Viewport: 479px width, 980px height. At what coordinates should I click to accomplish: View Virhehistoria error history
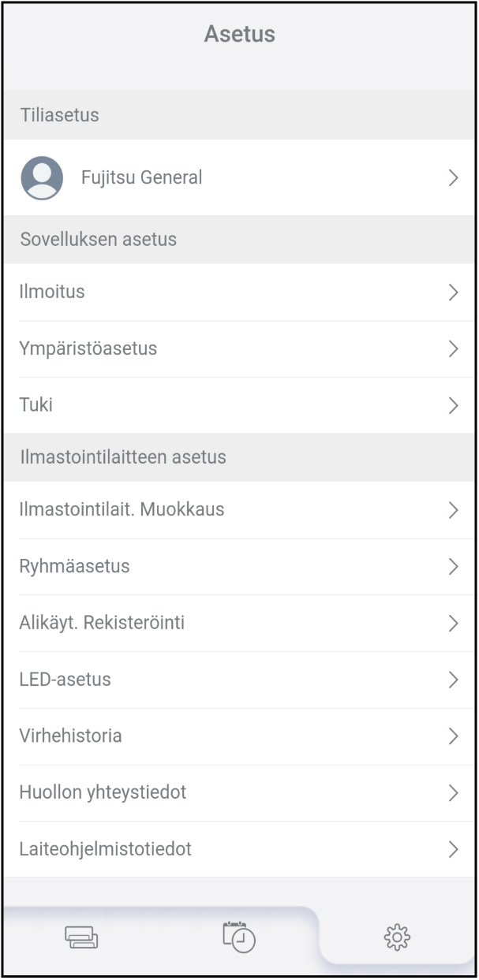tap(239, 737)
